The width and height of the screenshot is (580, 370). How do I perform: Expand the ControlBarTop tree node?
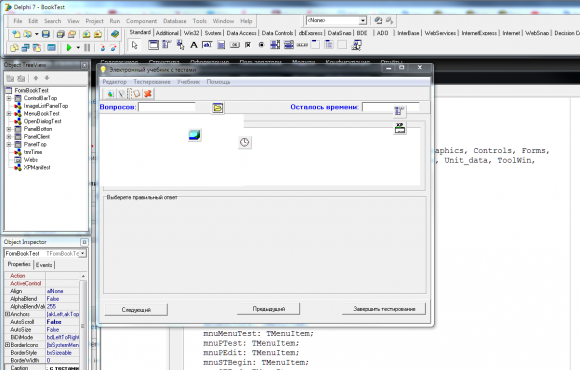9,98
